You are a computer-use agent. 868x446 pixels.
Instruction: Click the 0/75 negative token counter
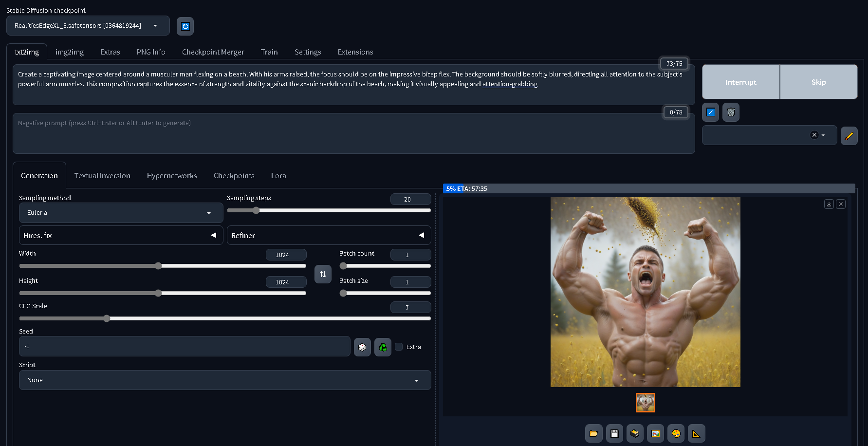pyautogui.click(x=676, y=112)
